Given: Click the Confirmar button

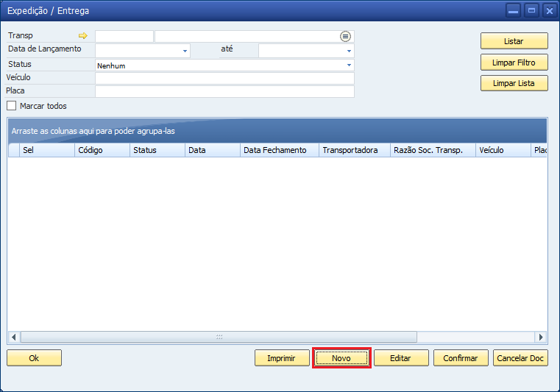Looking at the screenshot, I should coord(461,358).
